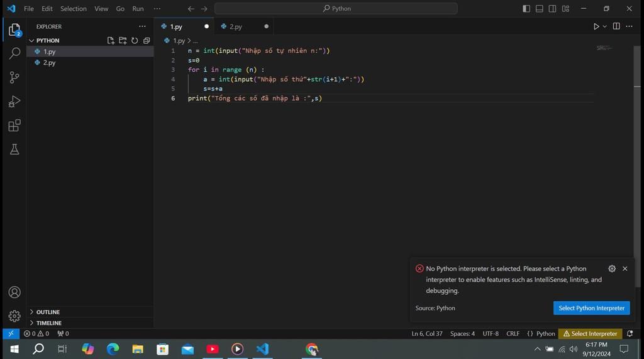Open the Run and Debug view
The image size is (644, 359).
pos(14,101)
